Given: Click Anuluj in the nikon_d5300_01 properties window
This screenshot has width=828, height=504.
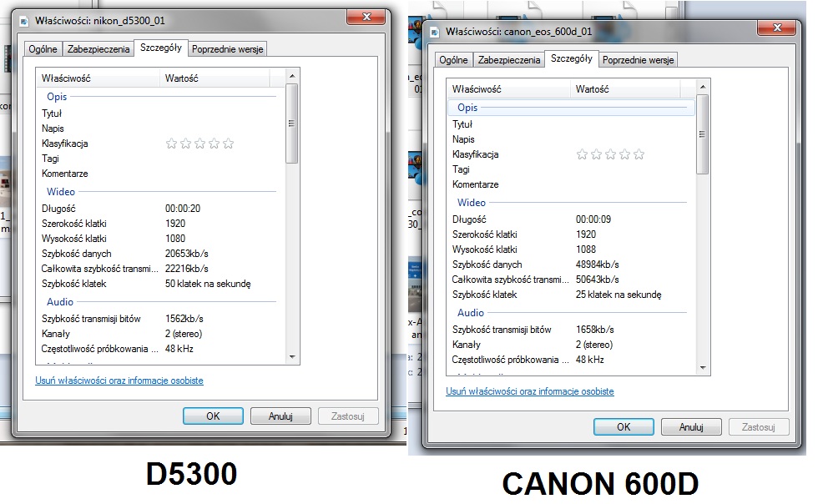Looking at the screenshot, I should click(280, 416).
